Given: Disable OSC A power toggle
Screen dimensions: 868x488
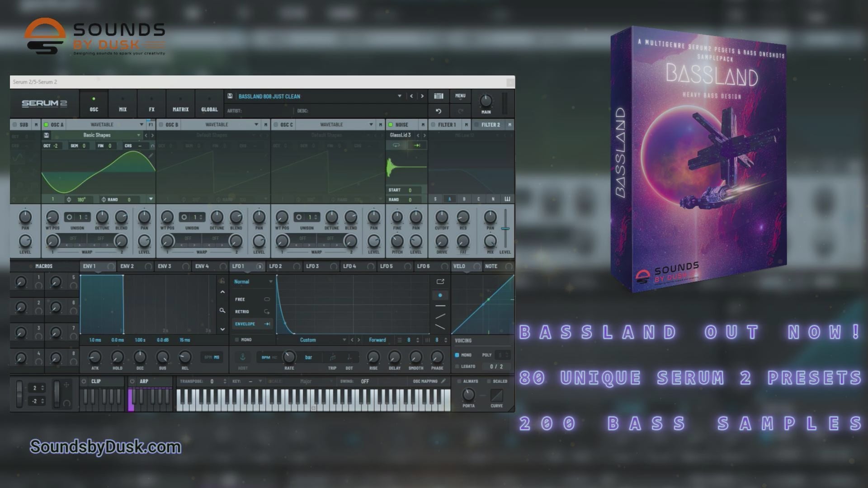Looking at the screenshot, I should point(46,125).
